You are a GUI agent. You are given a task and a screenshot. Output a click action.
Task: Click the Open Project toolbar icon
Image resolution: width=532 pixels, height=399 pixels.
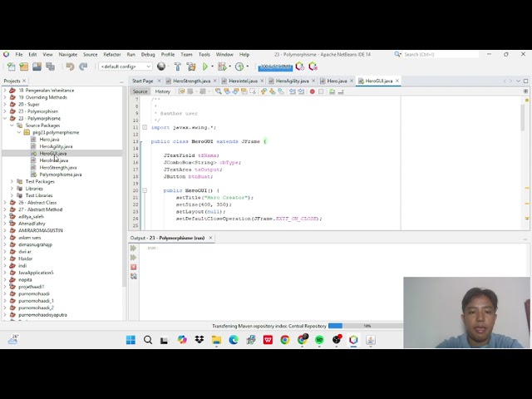(37, 66)
